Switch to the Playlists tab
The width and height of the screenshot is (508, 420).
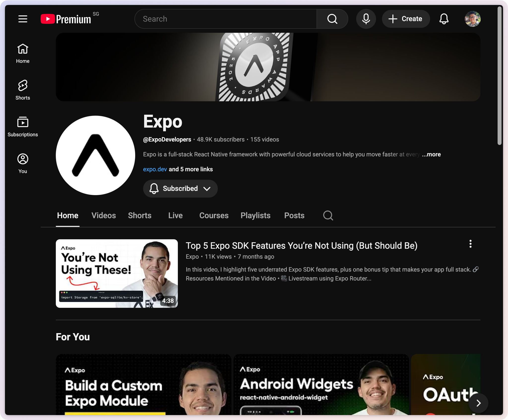(x=255, y=215)
